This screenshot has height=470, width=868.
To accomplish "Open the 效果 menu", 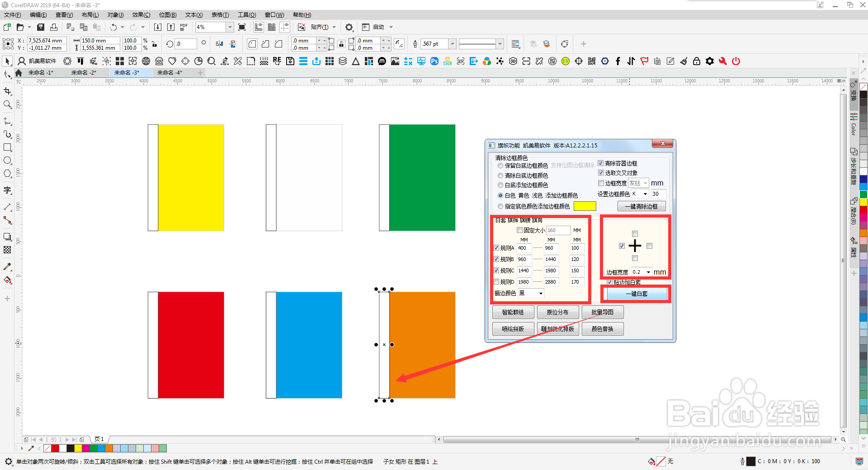I will click(141, 15).
